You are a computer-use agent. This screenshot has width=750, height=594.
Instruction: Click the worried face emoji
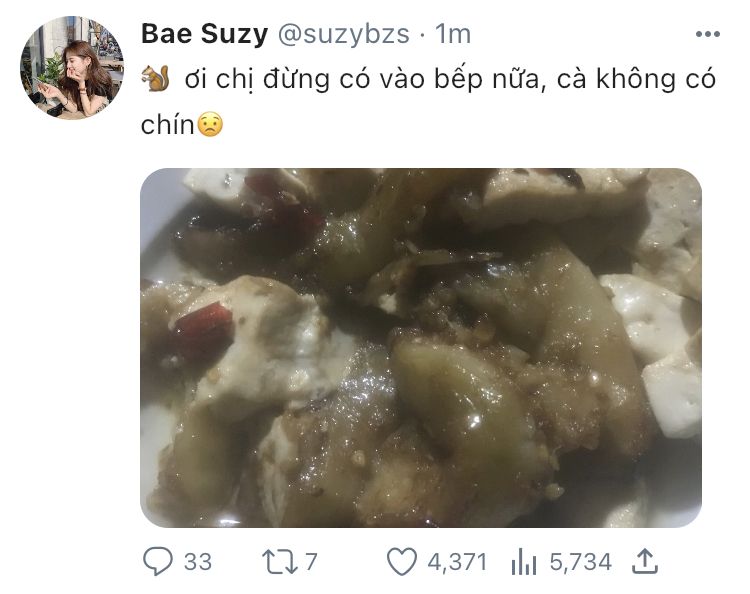(210, 125)
